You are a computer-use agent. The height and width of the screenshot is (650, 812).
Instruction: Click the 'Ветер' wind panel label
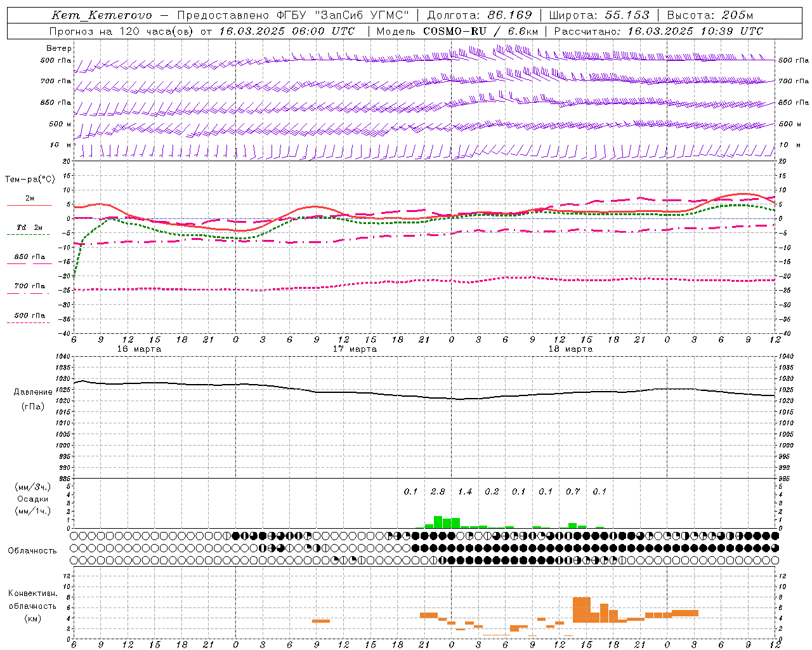59,48
